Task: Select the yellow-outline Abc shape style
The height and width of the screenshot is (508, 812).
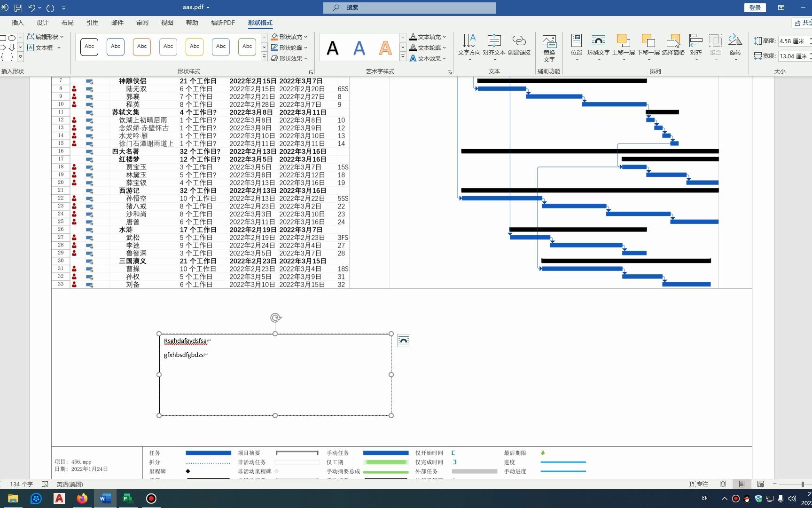Action: (x=195, y=47)
